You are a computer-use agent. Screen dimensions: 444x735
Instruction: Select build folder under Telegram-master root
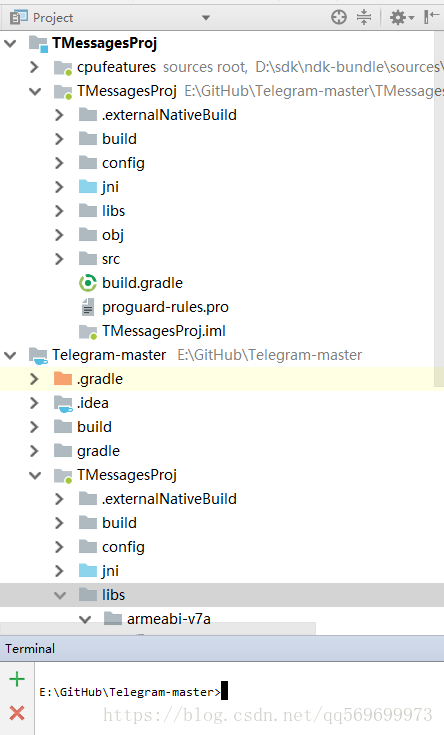pyautogui.click(x=94, y=427)
